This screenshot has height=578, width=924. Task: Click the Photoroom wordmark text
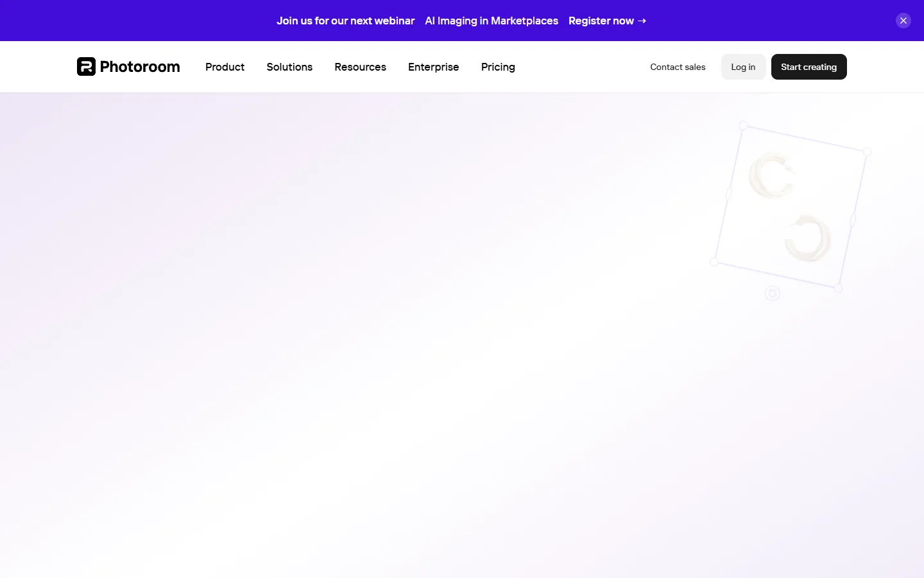click(140, 67)
